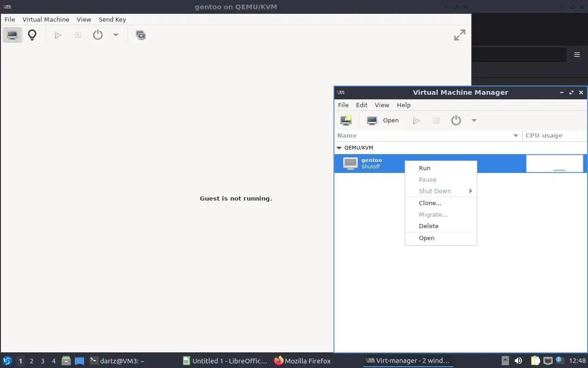588x368 pixels.
Task: Click the power on play button in gentoo window
Action: (x=58, y=35)
